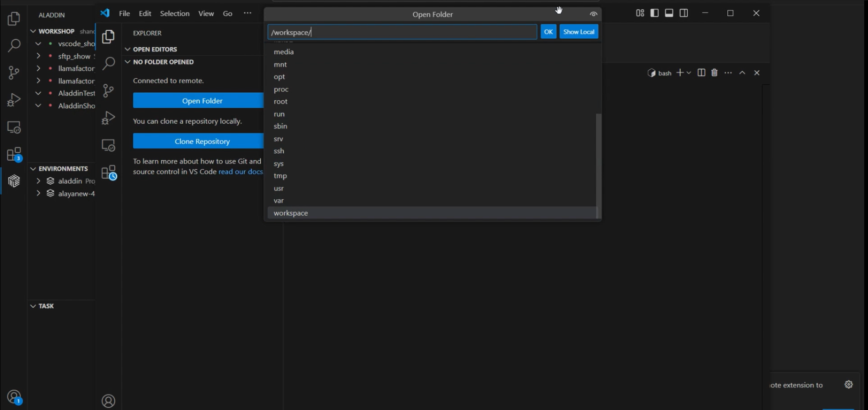Toggle hidden files eye icon in dialog
The image size is (868, 410).
coord(594,14)
